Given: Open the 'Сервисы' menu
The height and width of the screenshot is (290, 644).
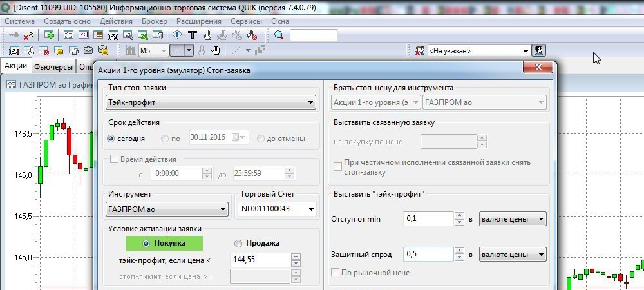Looking at the screenshot, I should (x=246, y=21).
